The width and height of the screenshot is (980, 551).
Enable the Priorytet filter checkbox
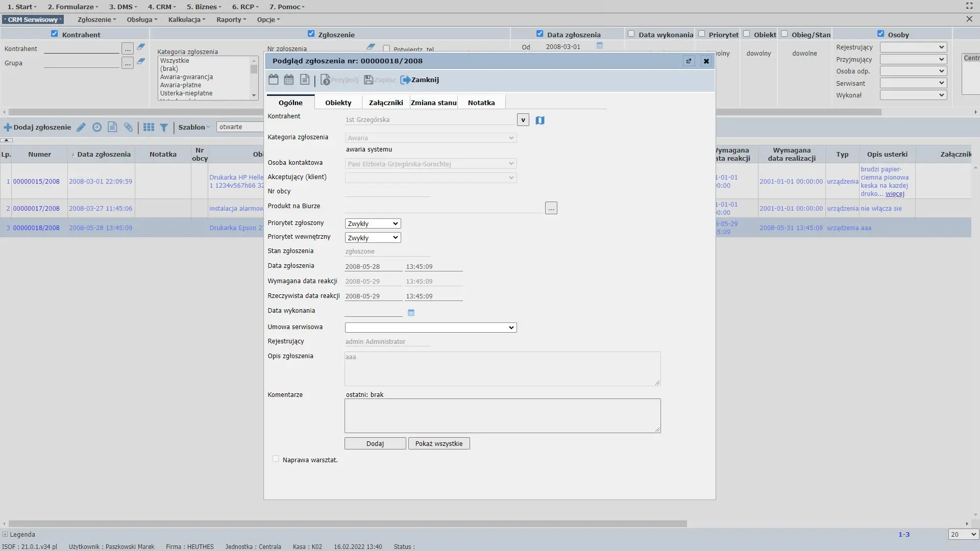click(x=702, y=34)
